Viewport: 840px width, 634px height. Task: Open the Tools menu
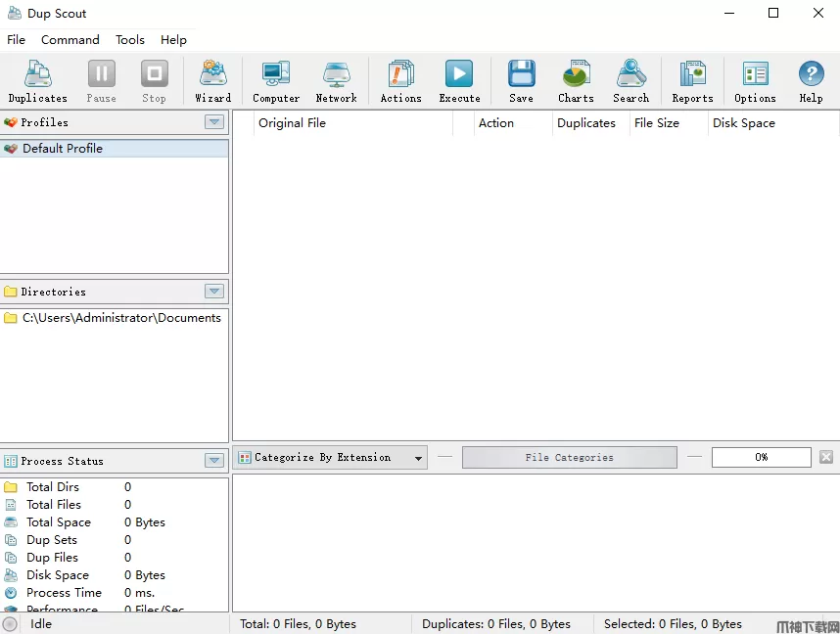click(130, 40)
